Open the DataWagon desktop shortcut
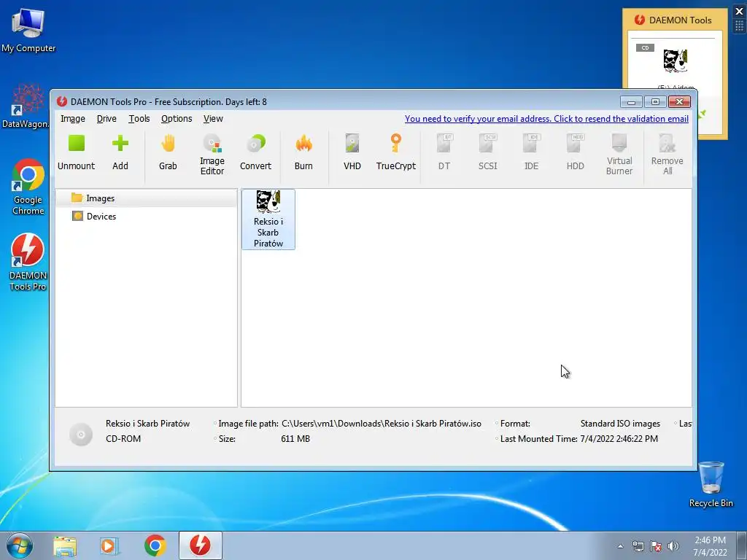Viewport: 747px width, 560px height. coord(26,106)
